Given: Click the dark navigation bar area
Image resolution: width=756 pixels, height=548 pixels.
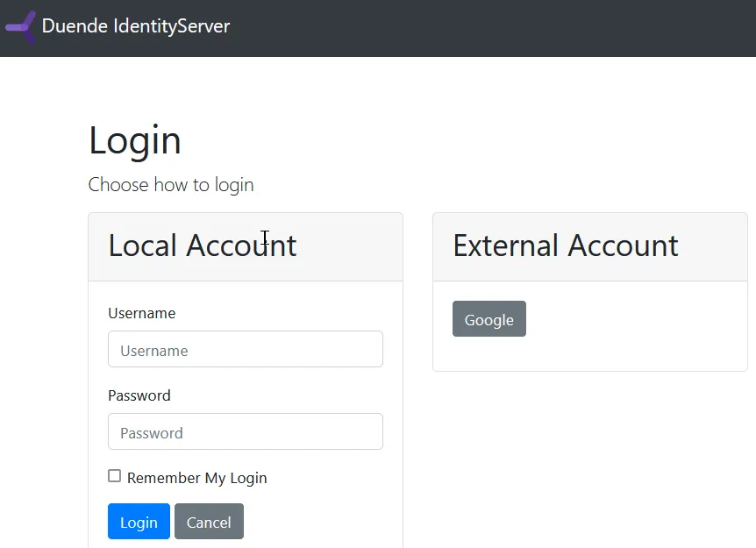Looking at the screenshot, I should point(439,27).
